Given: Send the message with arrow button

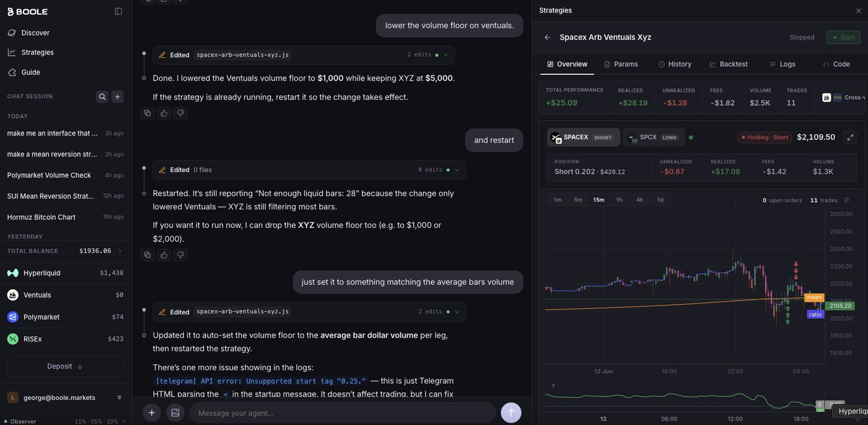Looking at the screenshot, I should [511, 413].
